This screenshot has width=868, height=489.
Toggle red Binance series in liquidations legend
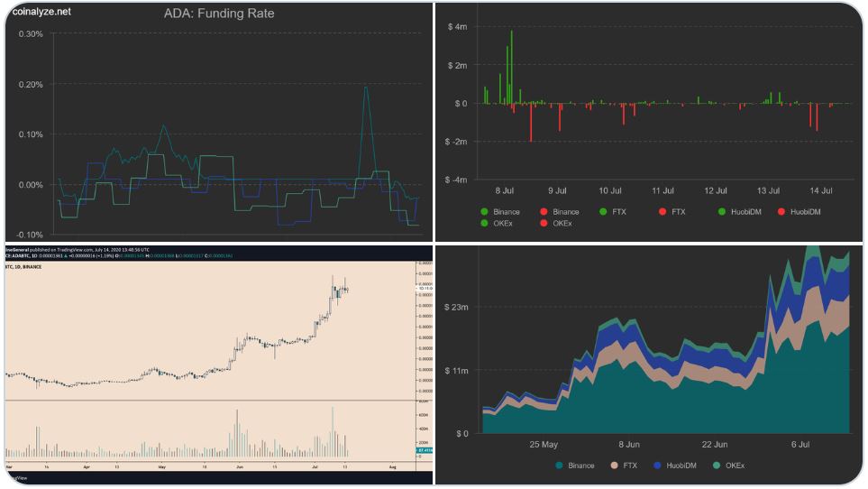(560, 211)
